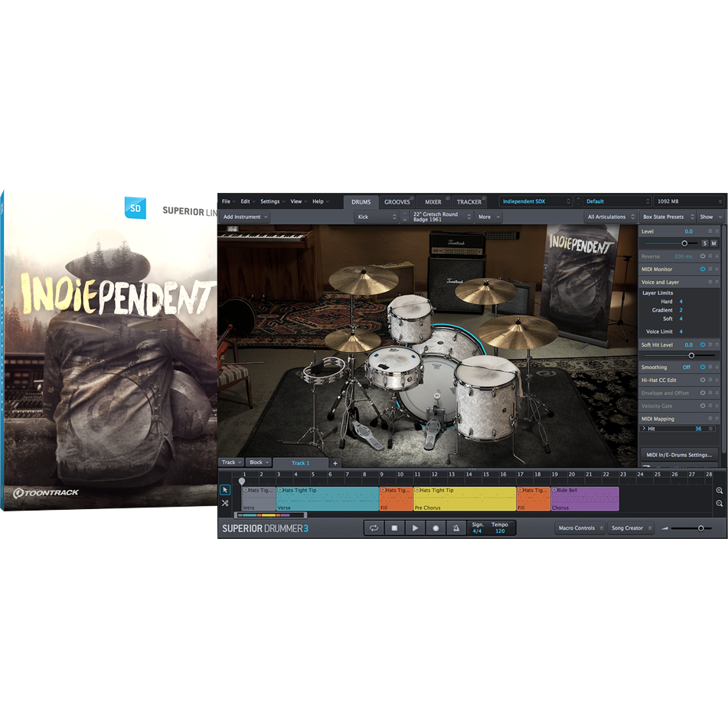Image resolution: width=728 pixels, height=728 pixels.
Task: Open the Show dropdown
Action: [x=710, y=217]
